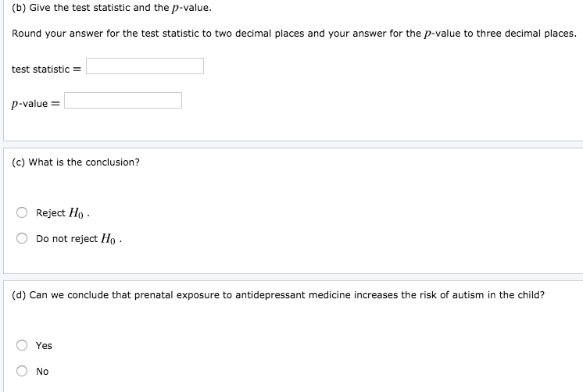
Task: Click the rounding instruction sentence
Action: click(294, 34)
